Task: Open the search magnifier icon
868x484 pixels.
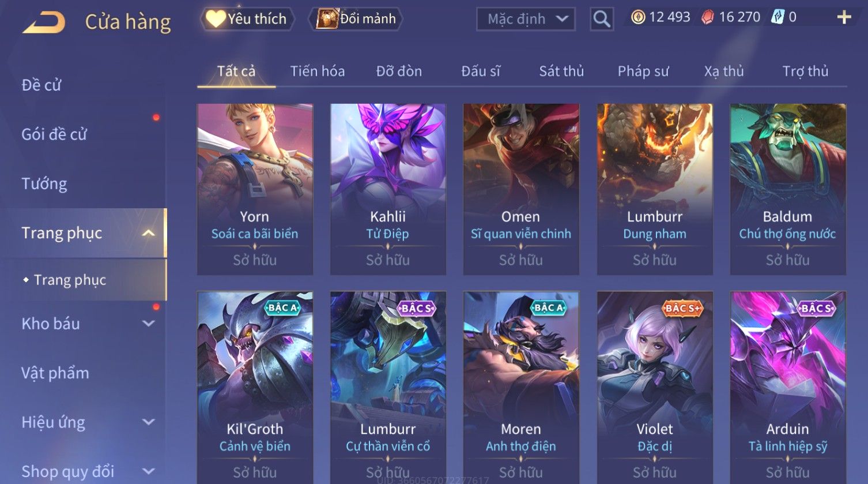Action: point(601,19)
